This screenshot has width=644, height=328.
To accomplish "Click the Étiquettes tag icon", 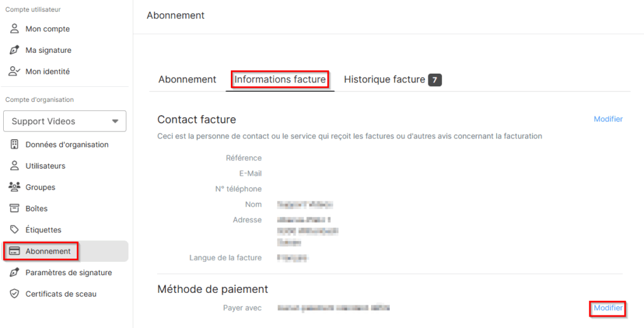I will coord(14,230).
